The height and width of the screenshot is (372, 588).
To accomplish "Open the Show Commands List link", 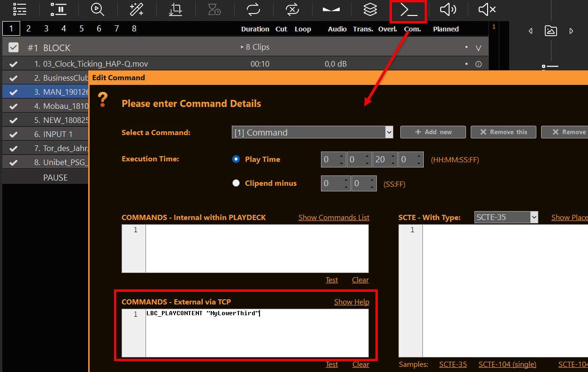I will coord(334,218).
